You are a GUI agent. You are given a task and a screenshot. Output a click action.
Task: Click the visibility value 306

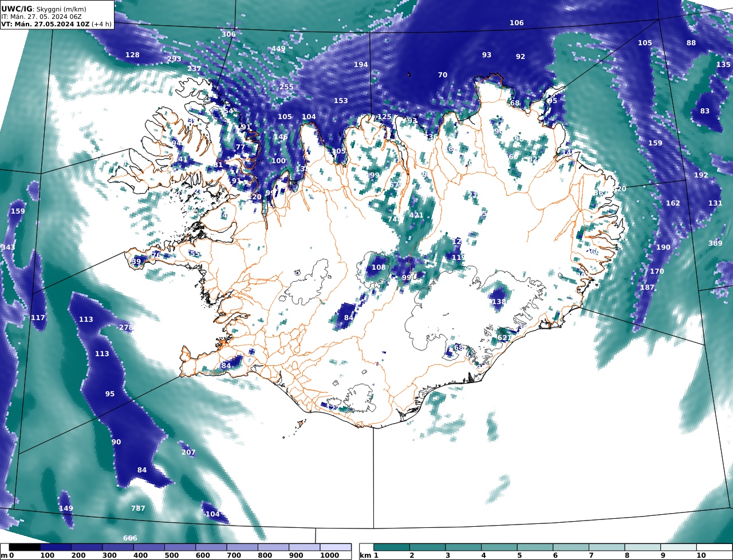(228, 34)
